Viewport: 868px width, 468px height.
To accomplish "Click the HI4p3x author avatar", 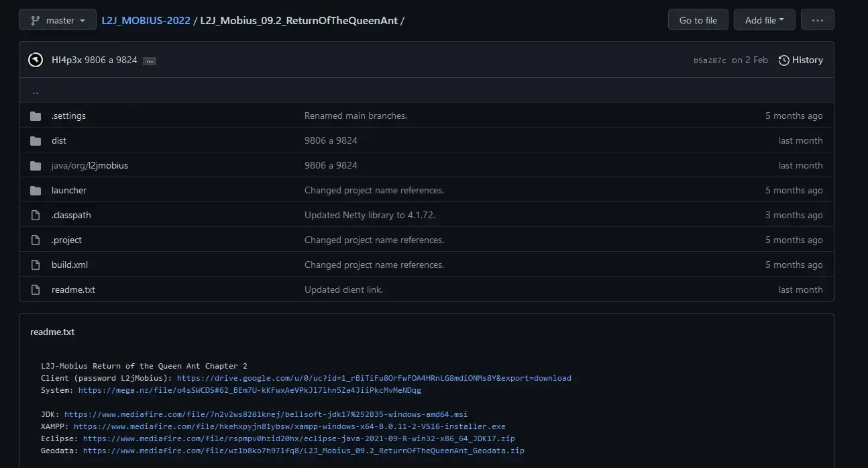I will (x=36, y=60).
